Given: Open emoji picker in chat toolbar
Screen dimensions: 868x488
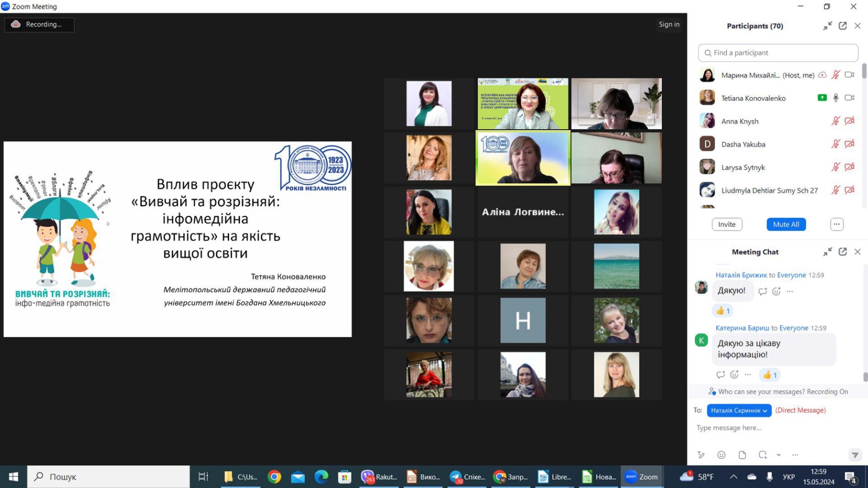Looking at the screenshot, I should pyautogui.click(x=721, y=455).
